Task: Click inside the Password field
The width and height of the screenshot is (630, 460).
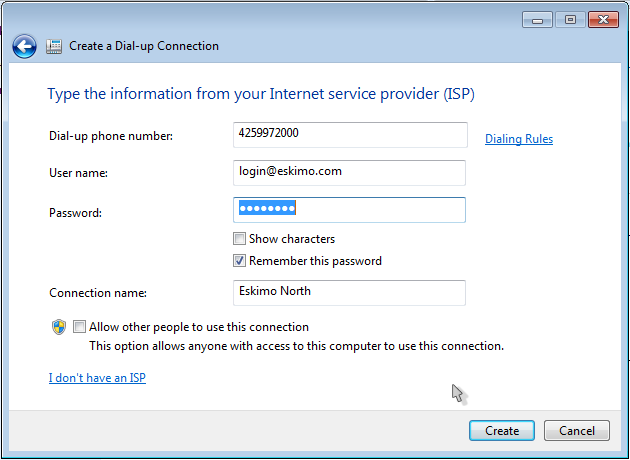Action: tap(349, 210)
